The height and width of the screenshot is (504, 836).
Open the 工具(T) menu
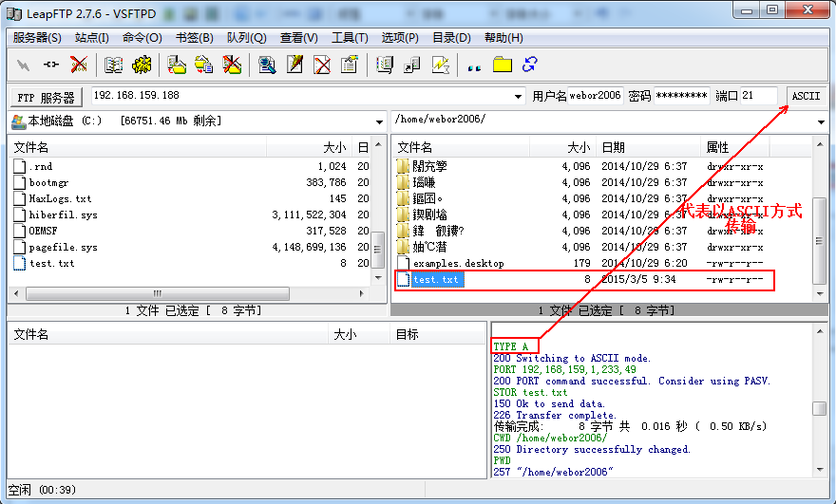click(350, 38)
